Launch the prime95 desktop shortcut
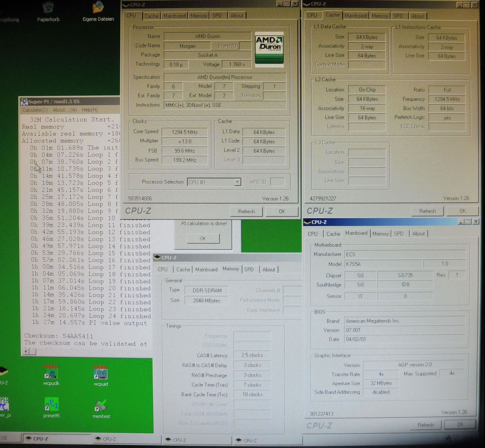The height and width of the screenshot is (448, 485). coord(51,408)
